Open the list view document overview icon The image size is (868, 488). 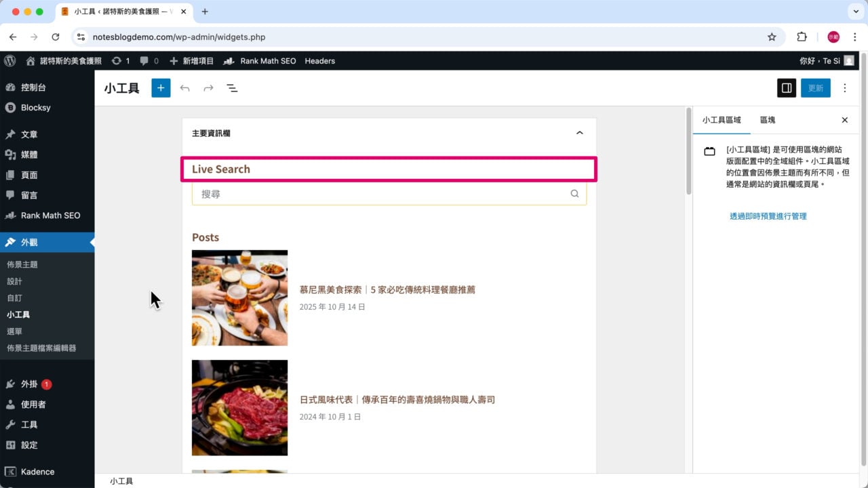(x=232, y=88)
